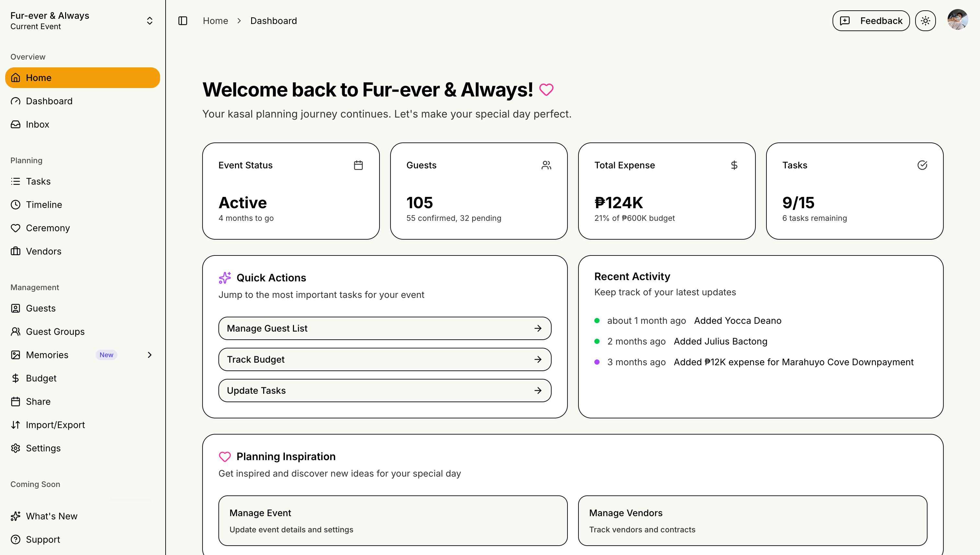Open the Timeline clock item
This screenshot has width=980, height=555.
tap(43, 205)
